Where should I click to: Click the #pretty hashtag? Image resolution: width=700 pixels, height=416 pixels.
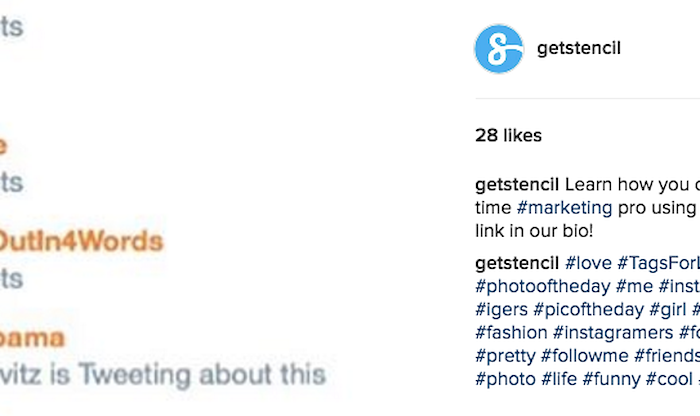tap(505, 356)
